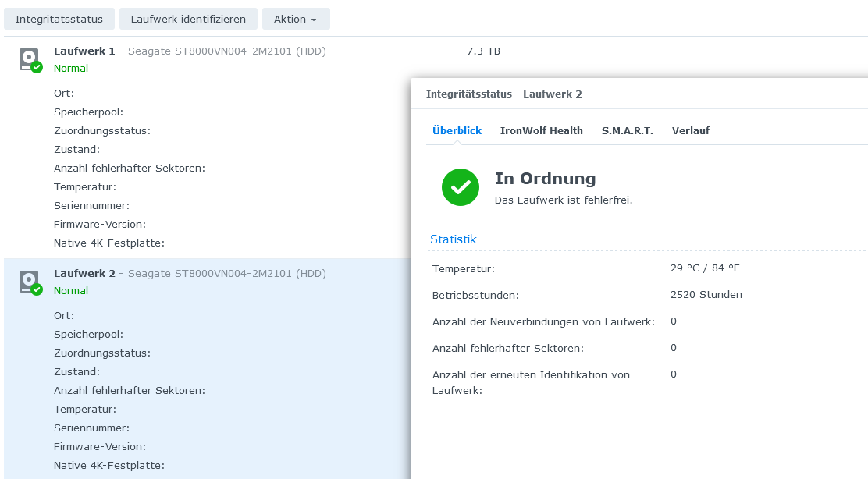Viewport: 868px width, 479px height.
Task: Click the 2520 Stunden value
Action: click(x=706, y=295)
